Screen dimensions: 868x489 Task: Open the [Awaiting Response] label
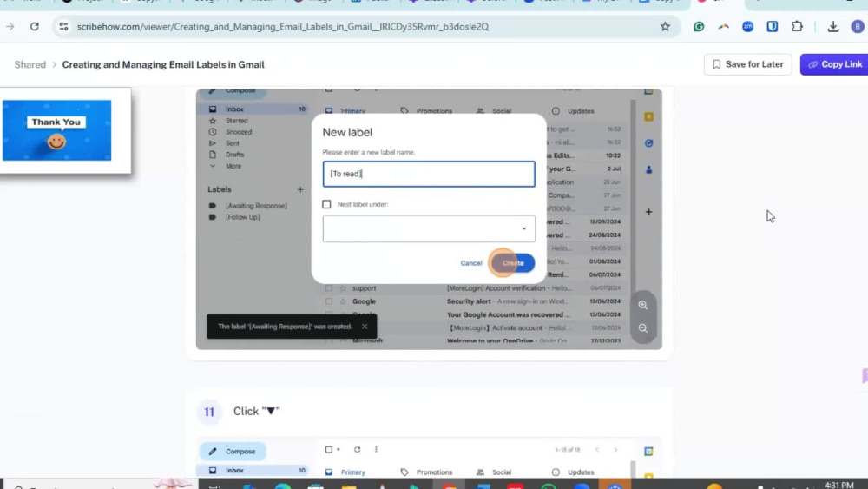pyautogui.click(x=256, y=206)
